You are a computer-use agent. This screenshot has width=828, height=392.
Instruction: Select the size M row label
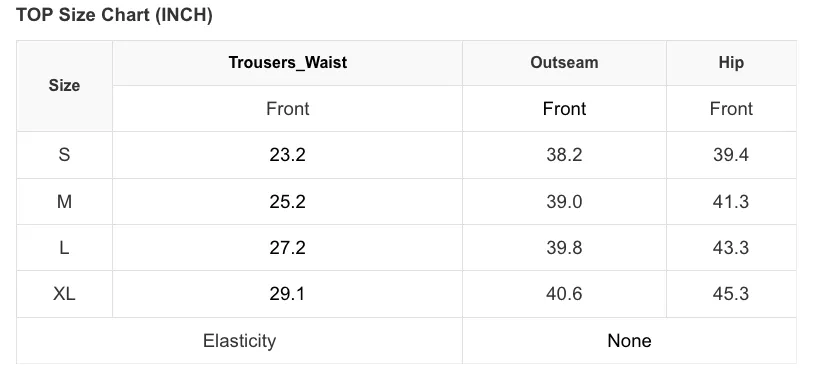(64, 201)
